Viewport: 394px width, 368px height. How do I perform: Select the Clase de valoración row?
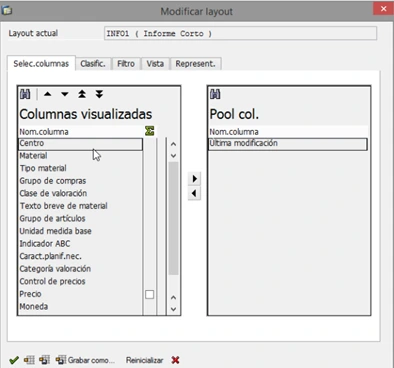80,193
